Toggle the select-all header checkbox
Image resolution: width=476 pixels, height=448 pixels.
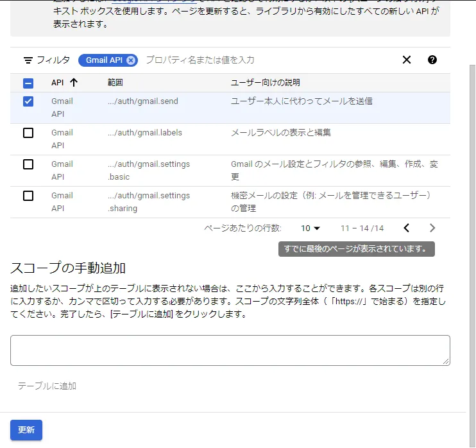[28, 83]
